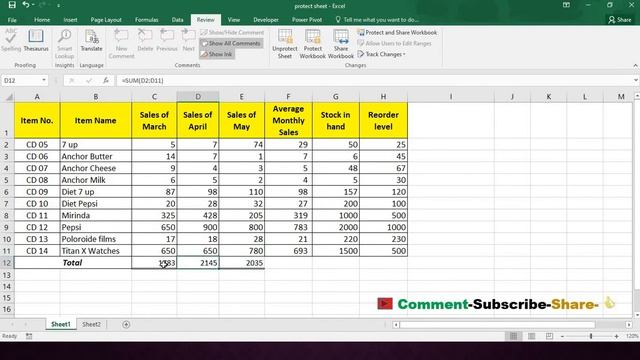Click Share Workbook

(x=341, y=44)
